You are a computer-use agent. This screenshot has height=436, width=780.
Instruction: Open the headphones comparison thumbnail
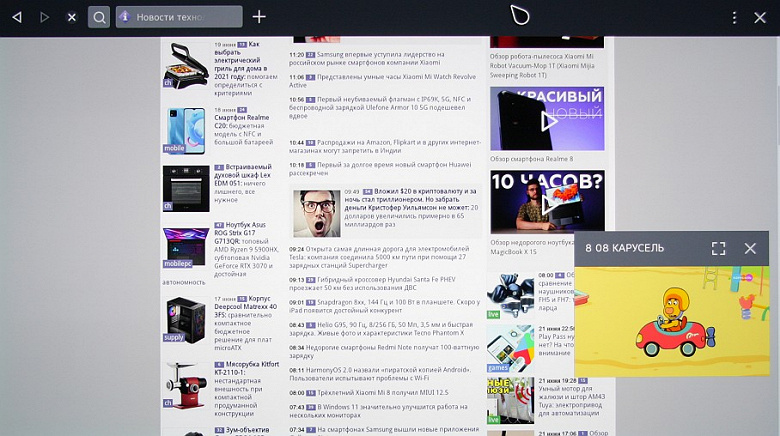pos(510,295)
